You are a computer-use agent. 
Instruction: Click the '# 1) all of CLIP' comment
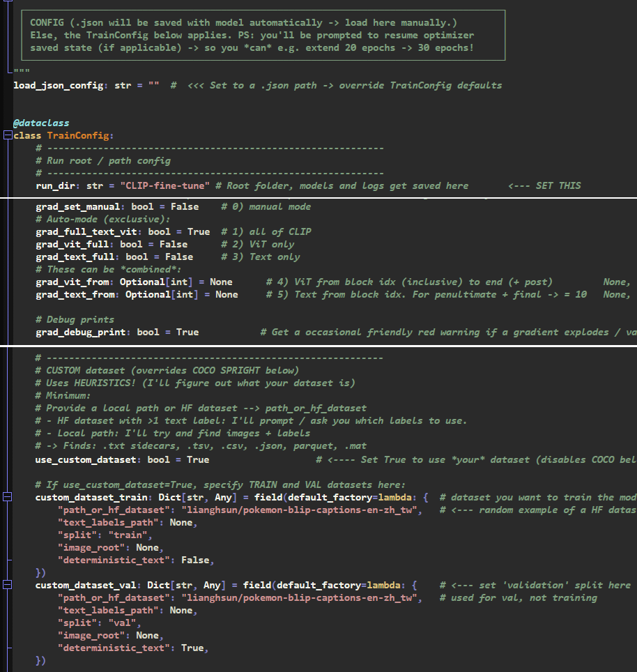point(266,232)
